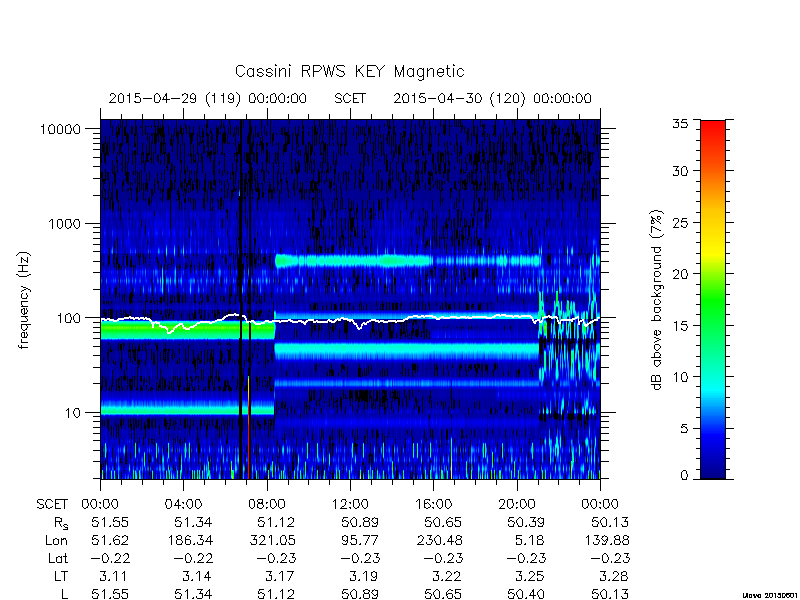Select the LT value 3.17
Viewport: 800px width, 600px height.
pos(280,577)
